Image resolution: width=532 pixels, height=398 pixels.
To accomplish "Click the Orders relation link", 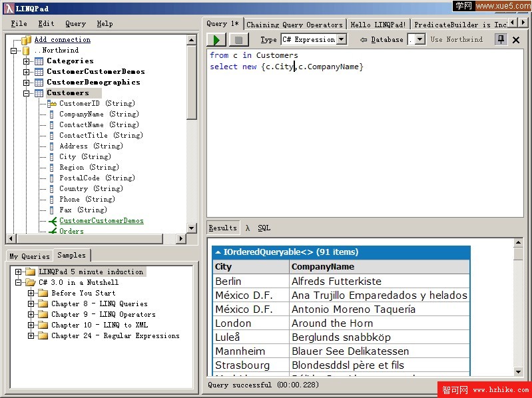I will click(71, 231).
